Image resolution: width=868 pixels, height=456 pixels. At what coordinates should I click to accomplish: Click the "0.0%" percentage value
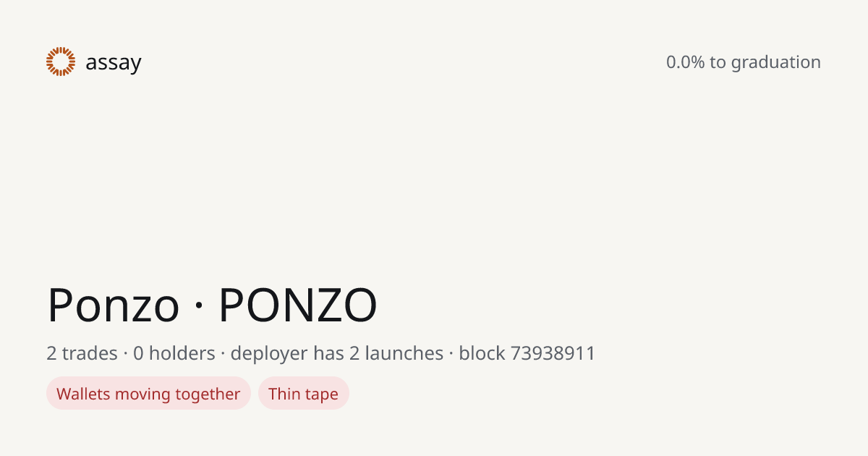(x=685, y=62)
